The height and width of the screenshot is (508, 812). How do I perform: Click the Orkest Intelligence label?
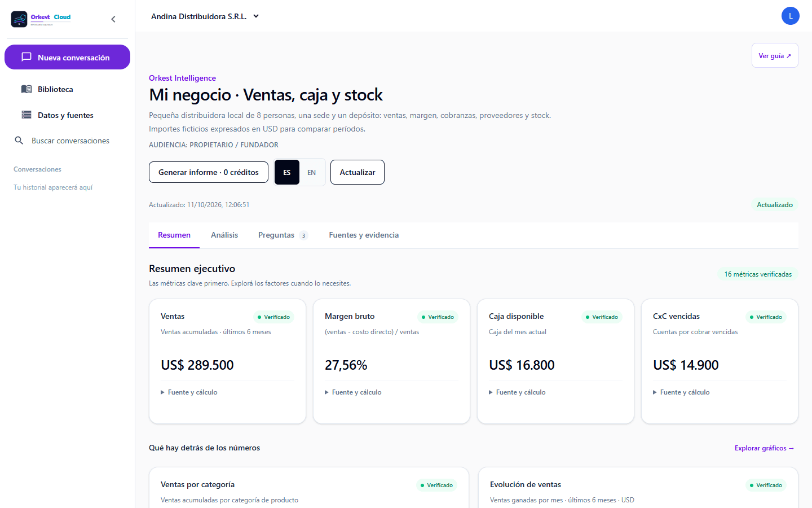click(182, 78)
